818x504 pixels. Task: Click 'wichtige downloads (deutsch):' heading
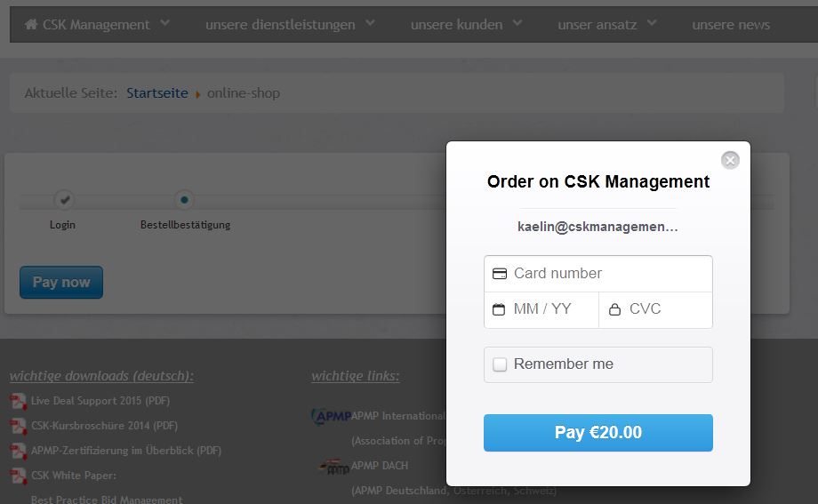pos(101,376)
